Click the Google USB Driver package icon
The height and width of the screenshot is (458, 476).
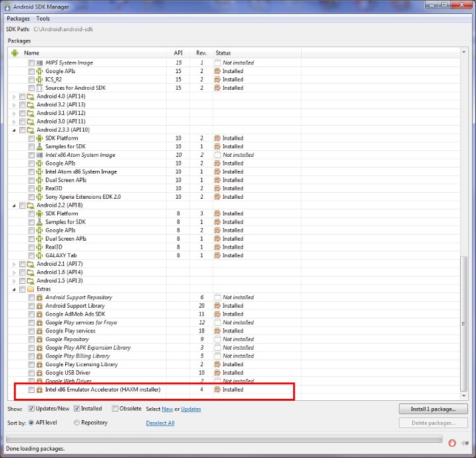39,373
